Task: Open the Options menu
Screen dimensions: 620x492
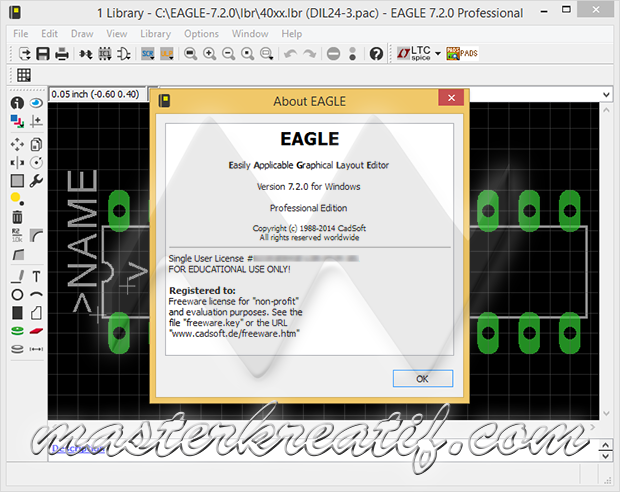Action: (201, 34)
